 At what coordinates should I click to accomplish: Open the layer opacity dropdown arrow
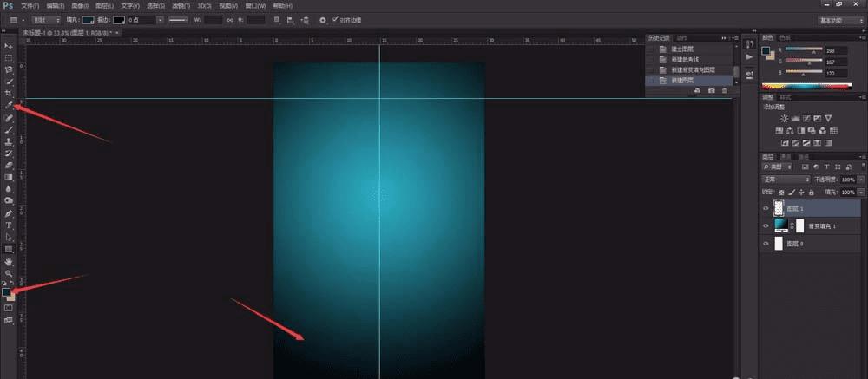[860, 180]
